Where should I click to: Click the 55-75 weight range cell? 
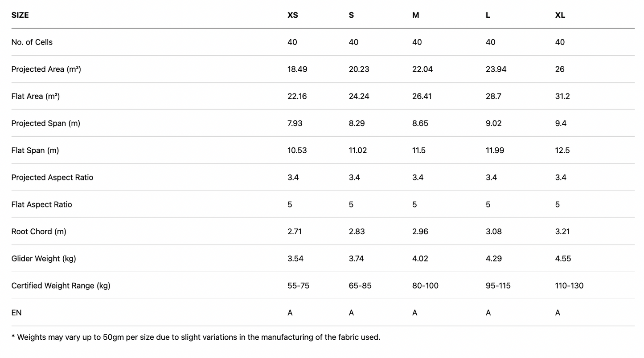(x=299, y=286)
